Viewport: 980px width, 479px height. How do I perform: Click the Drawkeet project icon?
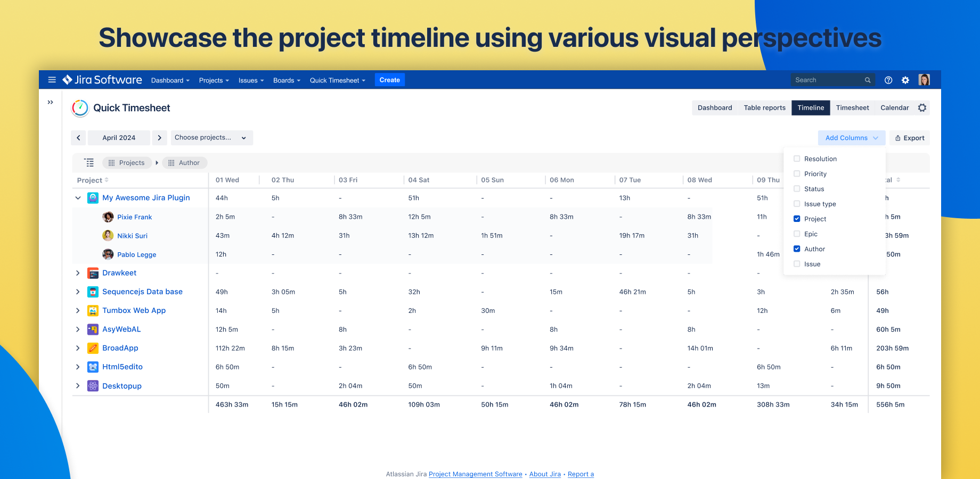(x=93, y=273)
